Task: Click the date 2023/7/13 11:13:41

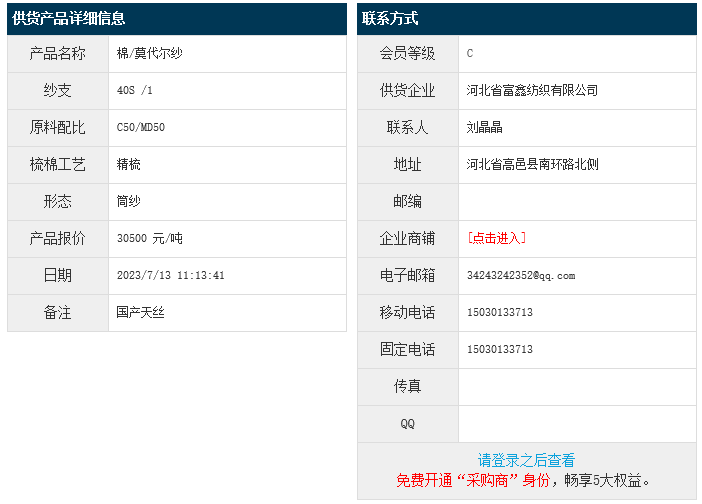Action: pos(171,276)
